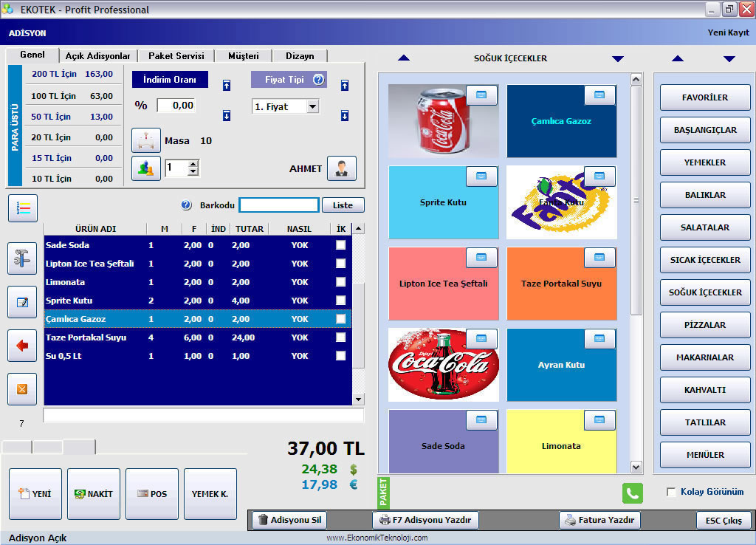This screenshot has width=756, height=545.
Task: Click the table selection icon beside Masa
Action: point(146,140)
